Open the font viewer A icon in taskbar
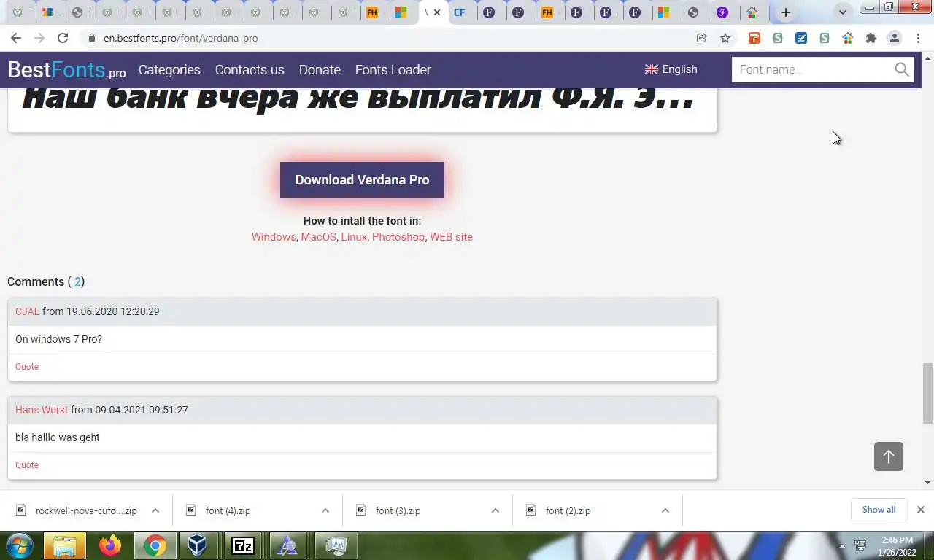The width and height of the screenshot is (934, 560). [x=287, y=545]
